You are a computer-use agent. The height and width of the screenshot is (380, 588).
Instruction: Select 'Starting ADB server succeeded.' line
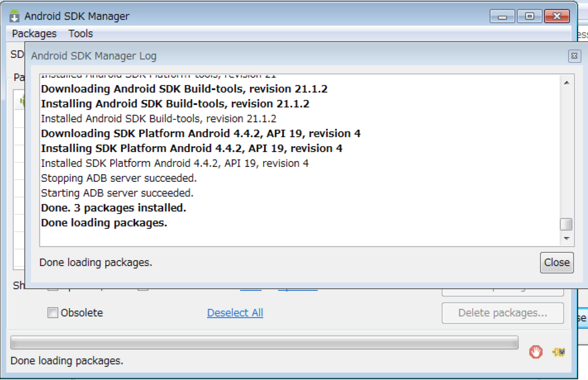[117, 193]
